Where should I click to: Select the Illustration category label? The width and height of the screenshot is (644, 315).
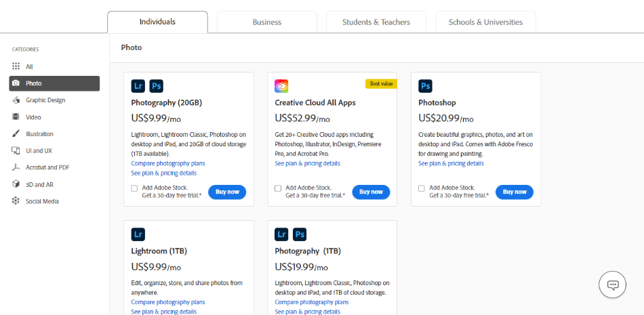click(39, 134)
